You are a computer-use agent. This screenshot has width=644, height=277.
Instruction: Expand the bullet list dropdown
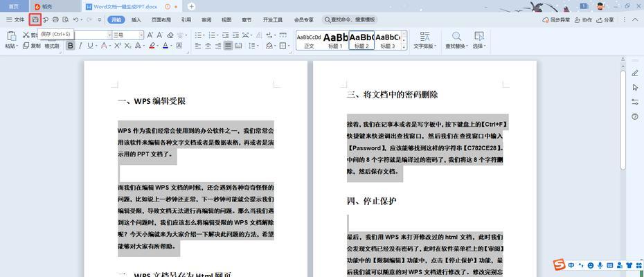pos(204,35)
